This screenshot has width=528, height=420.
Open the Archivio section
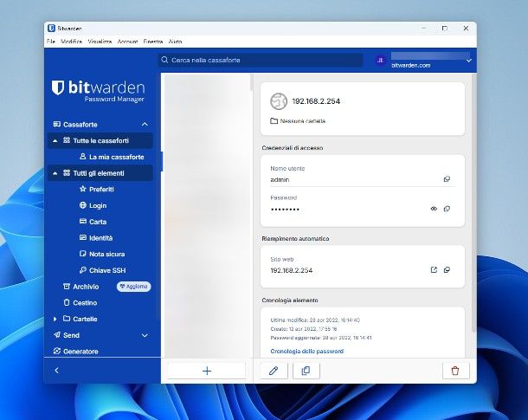[80, 287]
